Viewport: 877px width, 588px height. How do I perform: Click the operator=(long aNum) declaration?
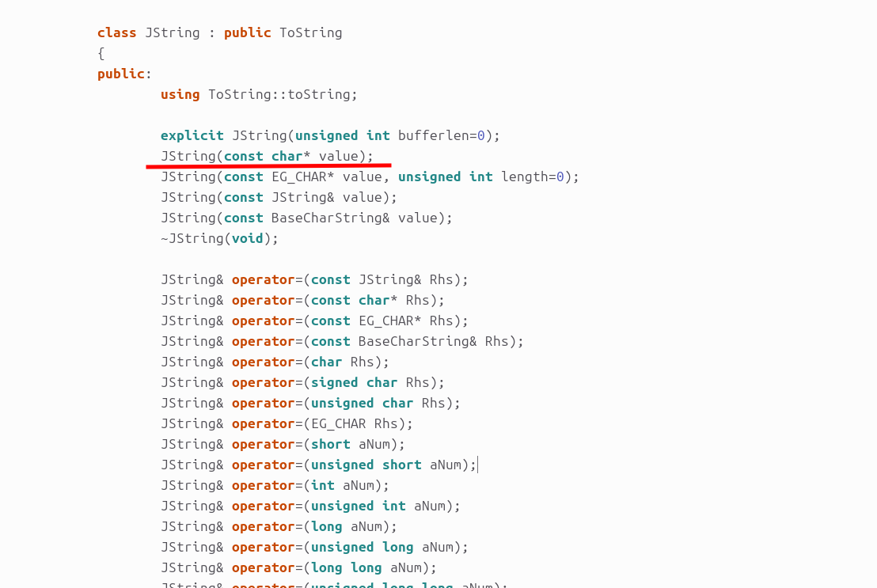[x=279, y=526]
